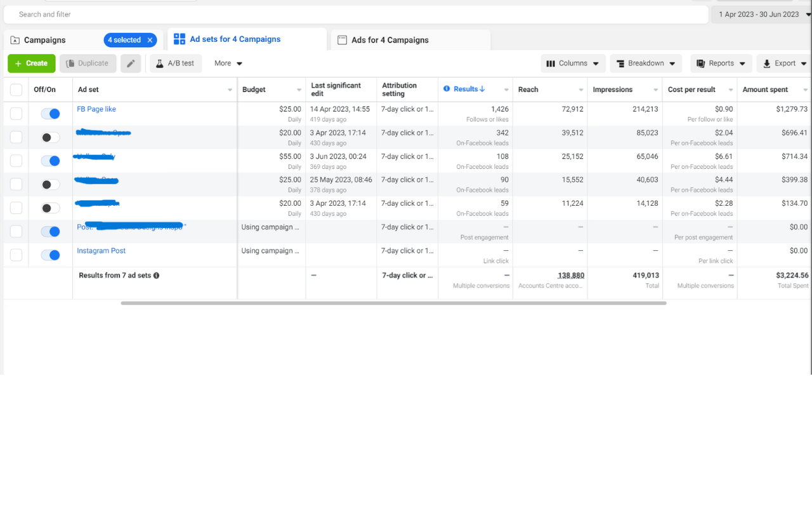This screenshot has width=812, height=508.
Task: Click the A/B test flask button
Action: (x=175, y=63)
